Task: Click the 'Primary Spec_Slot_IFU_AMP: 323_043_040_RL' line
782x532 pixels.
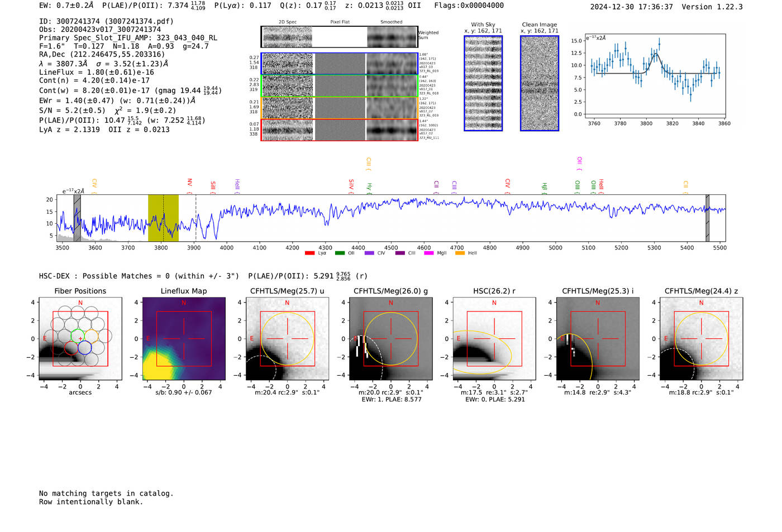Action: 128,38
